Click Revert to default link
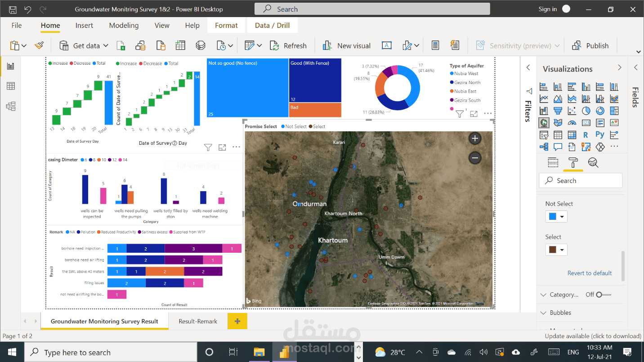Viewport: 644px width, 362px height. (590, 273)
